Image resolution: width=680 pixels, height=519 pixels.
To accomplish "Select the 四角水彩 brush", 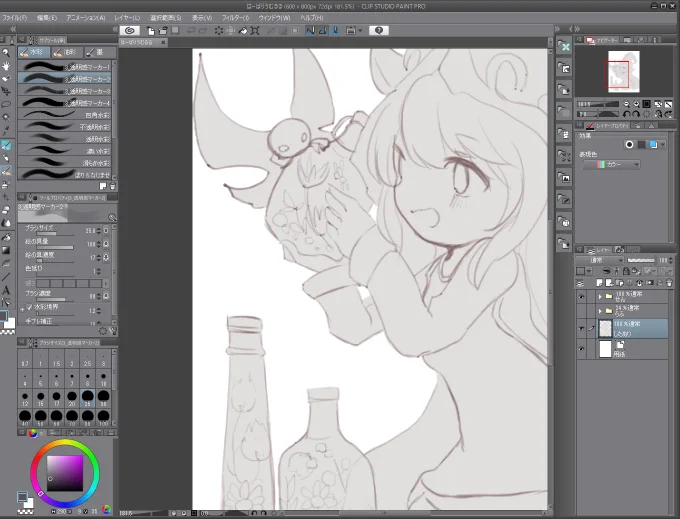I will (x=65, y=115).
